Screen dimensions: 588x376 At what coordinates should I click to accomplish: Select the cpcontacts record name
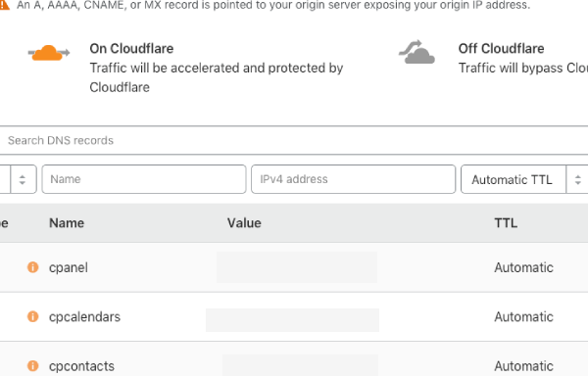tap(81, 366)
